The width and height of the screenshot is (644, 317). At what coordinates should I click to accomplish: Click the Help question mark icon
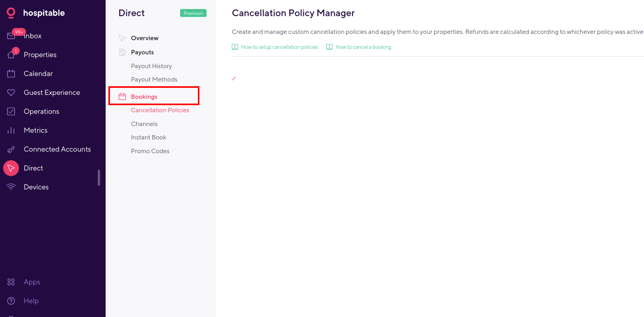click(x=11, y=301)
